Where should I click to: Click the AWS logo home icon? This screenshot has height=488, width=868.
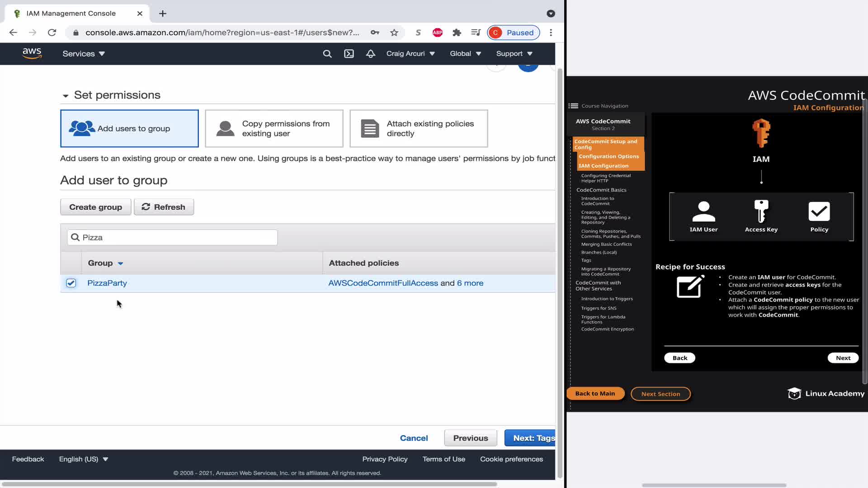[x=32, y=53]
